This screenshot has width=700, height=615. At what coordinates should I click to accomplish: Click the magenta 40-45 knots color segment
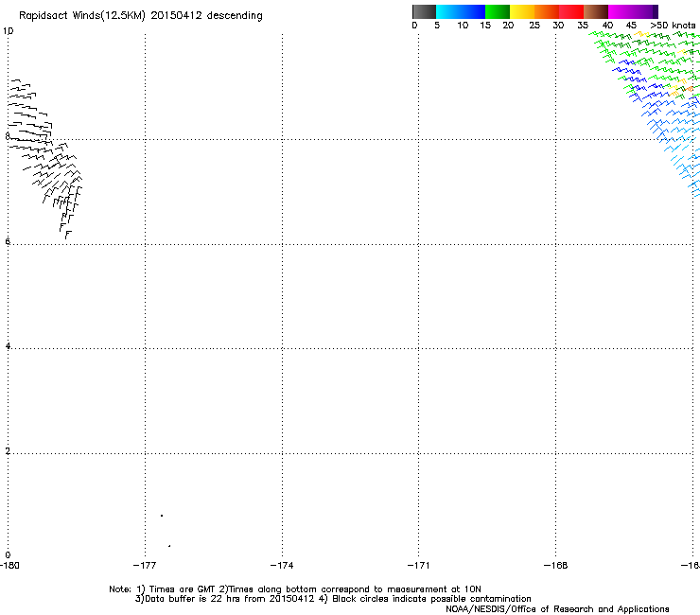(621, 11)
